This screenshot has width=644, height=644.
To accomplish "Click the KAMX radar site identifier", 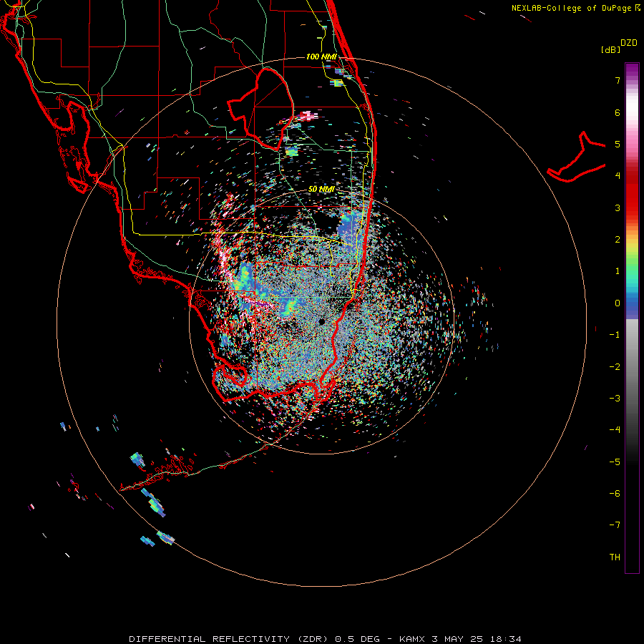I will click(x=412, y=639).
